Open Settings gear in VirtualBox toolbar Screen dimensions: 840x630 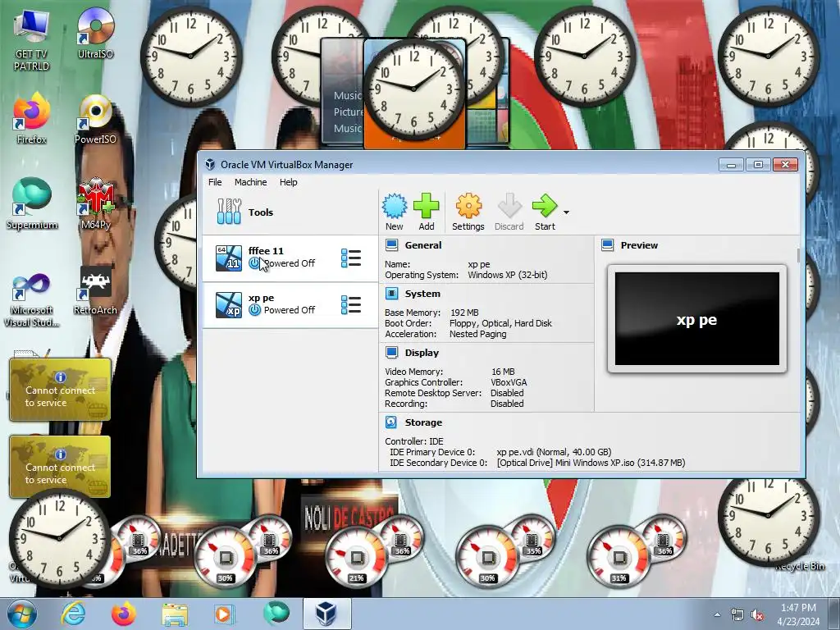pos(468,212)
